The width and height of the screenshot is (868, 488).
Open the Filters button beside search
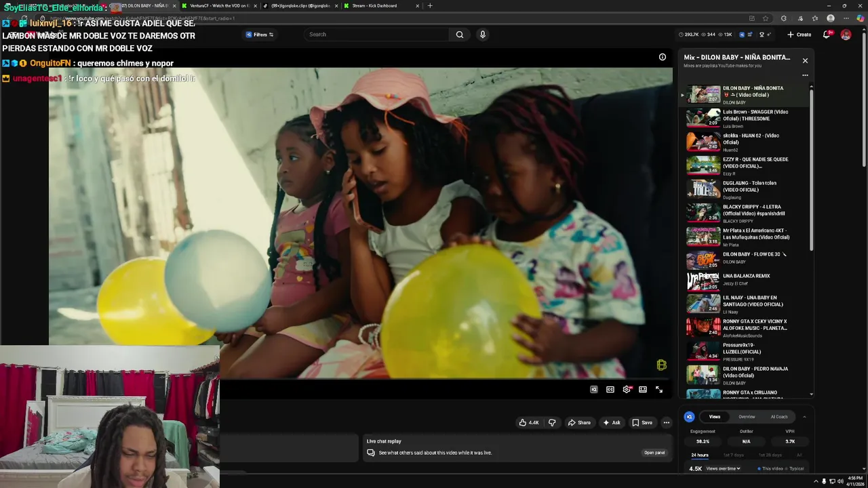point(260,35)
